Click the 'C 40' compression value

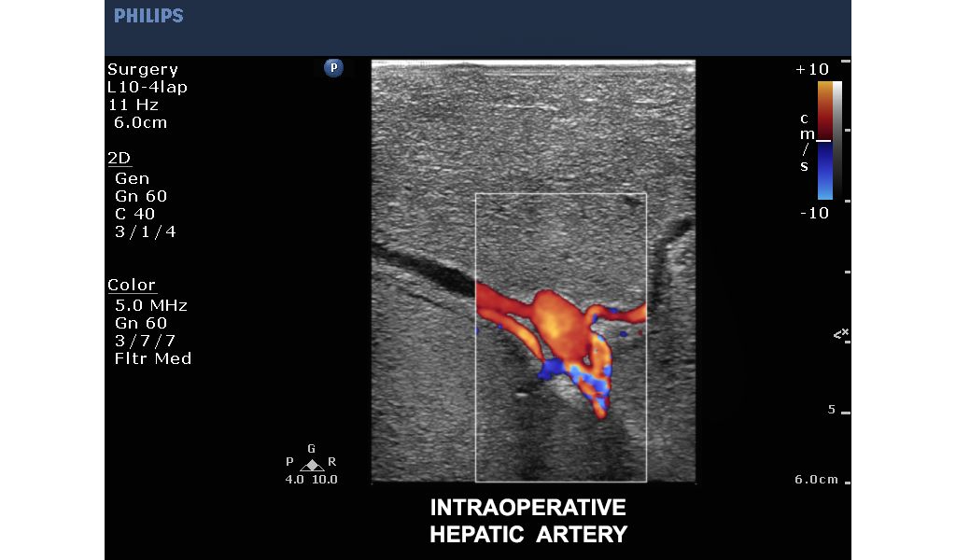pyautogui.click(x=134, y=214)
